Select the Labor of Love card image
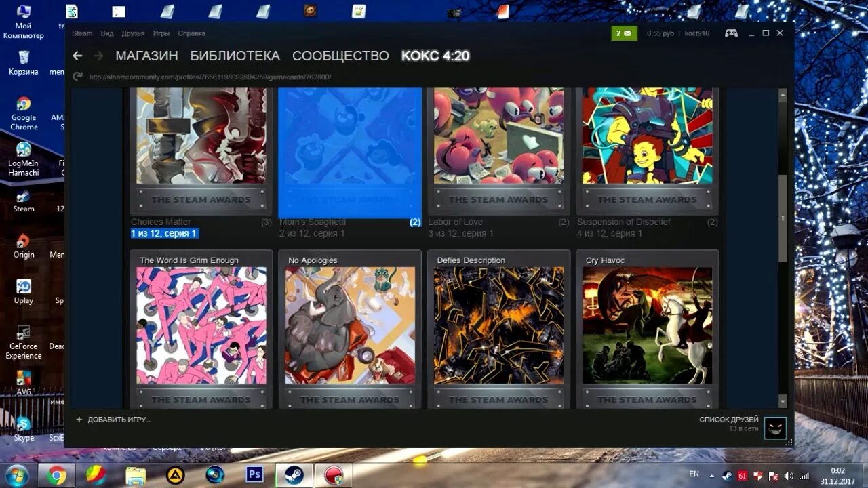Image resolution: width=868 pixels, height=488 pixels. point(498,136)
